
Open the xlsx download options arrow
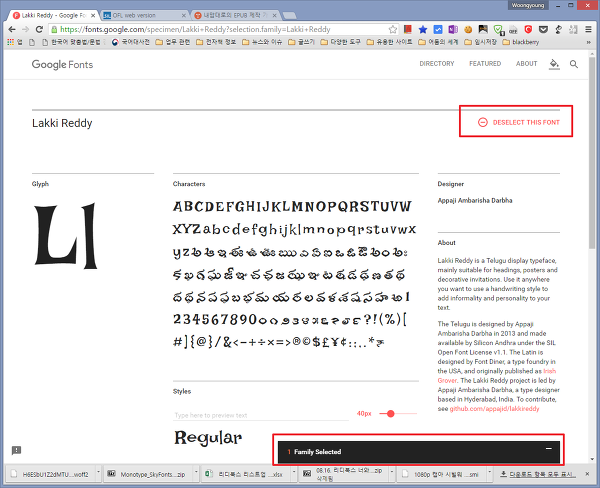[x=294, y=472]
